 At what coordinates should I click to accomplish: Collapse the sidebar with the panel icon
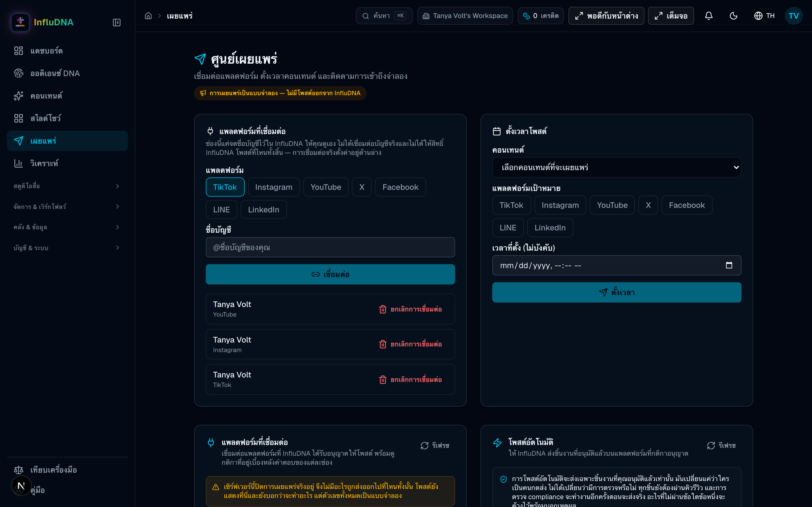(x=116, y=23)
